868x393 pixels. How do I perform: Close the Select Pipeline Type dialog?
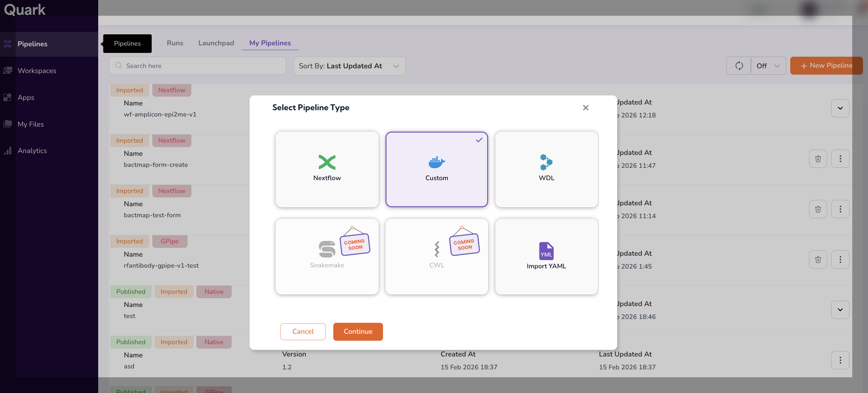pyautogui.click(x=585, y=107)
